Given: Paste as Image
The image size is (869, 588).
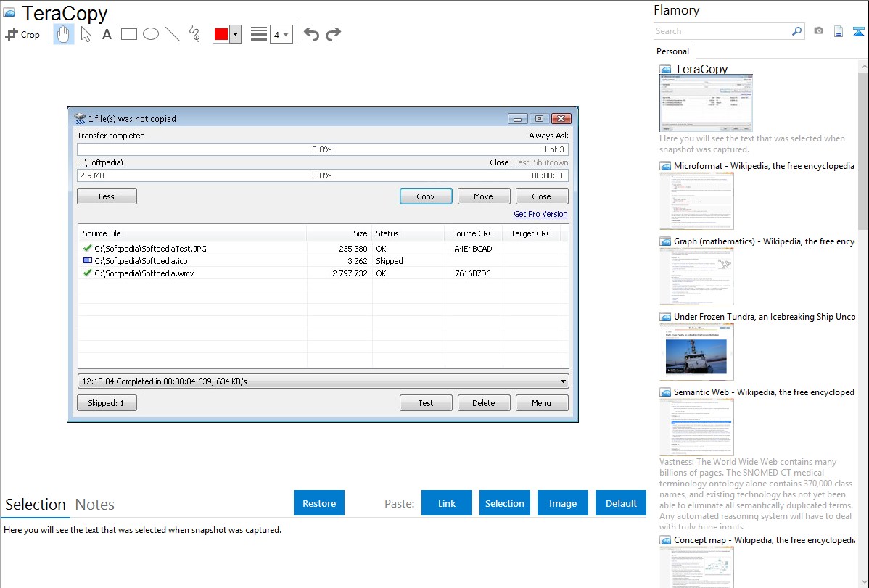Looking at the screenshot, I should point(562,503).
